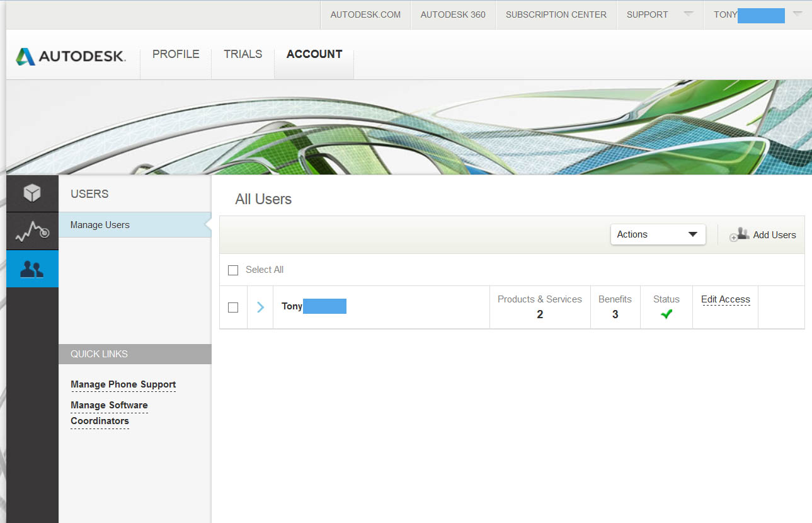Image resolution: width=812 pixels, height=523 pixels.
Task: Open Manage Phone Support quick link
Action: pos(123,384)
